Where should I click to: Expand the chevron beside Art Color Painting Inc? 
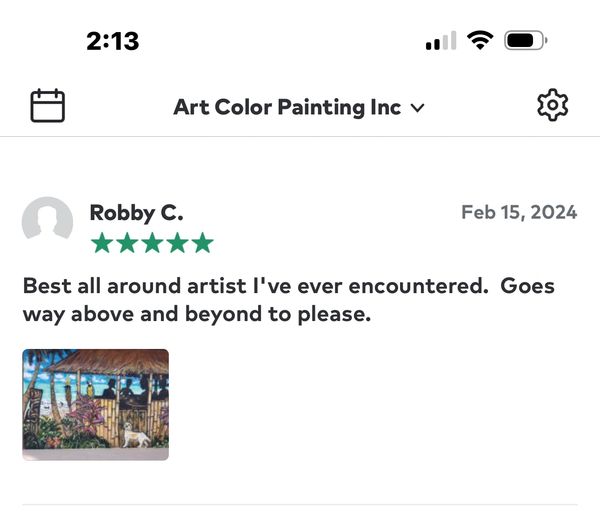418,108
